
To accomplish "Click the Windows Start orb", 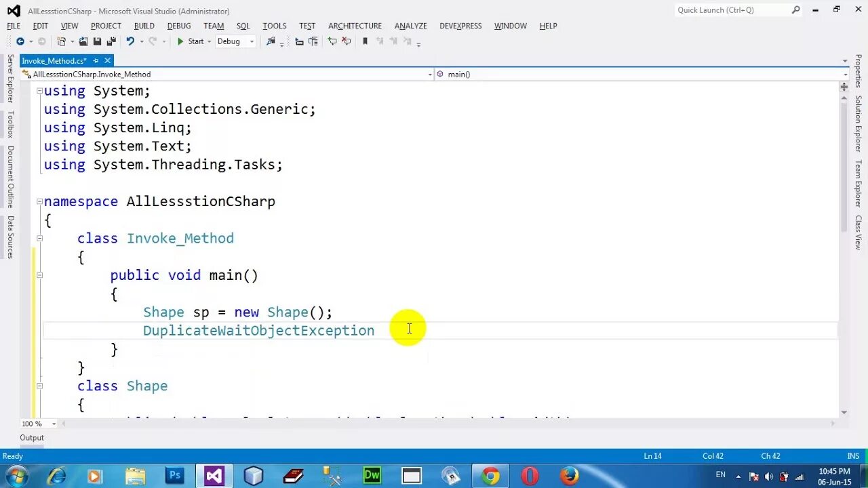I will point(16,475).
